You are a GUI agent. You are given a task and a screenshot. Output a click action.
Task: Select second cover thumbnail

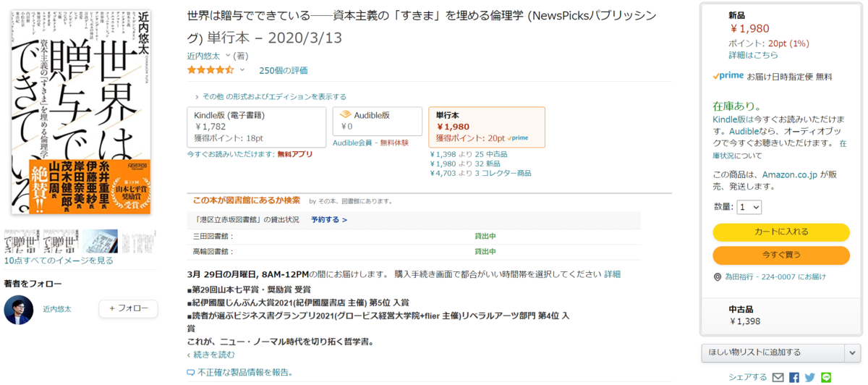(60, 242)
